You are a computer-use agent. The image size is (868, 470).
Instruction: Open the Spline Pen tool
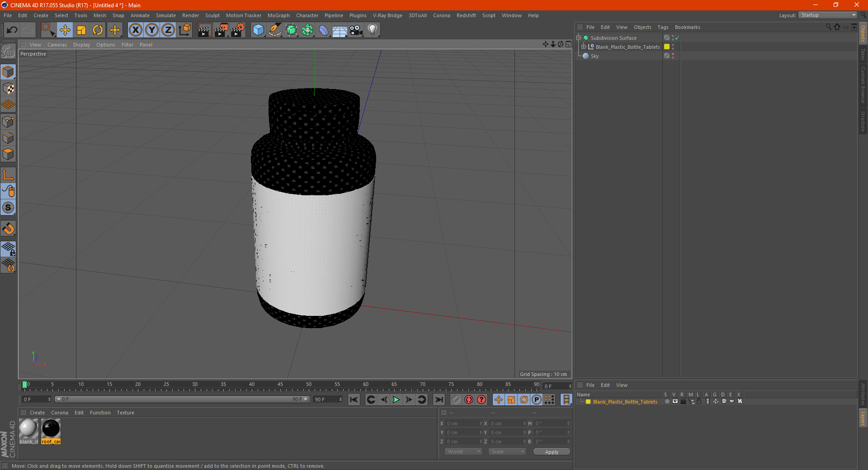[x=275, y=30]
